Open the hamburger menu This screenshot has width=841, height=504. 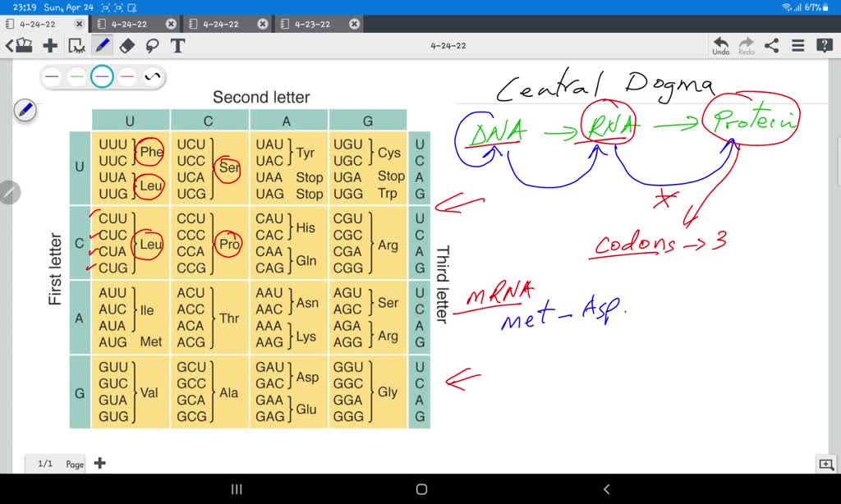[x=797, y=46]
